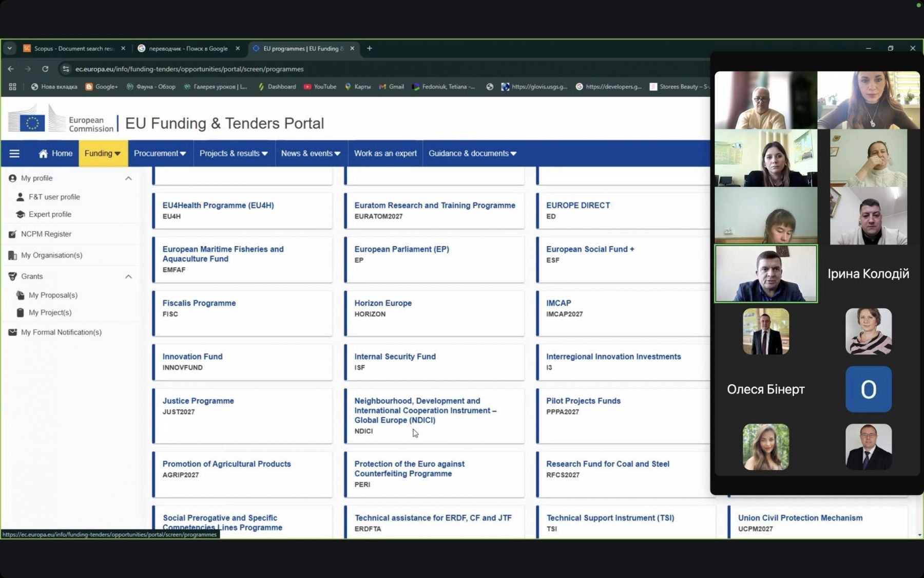Image resolution: width=924 pixels, height=578 pixels.
Task: Open Work as an expert menu item
Action: [x=385, y=154]
